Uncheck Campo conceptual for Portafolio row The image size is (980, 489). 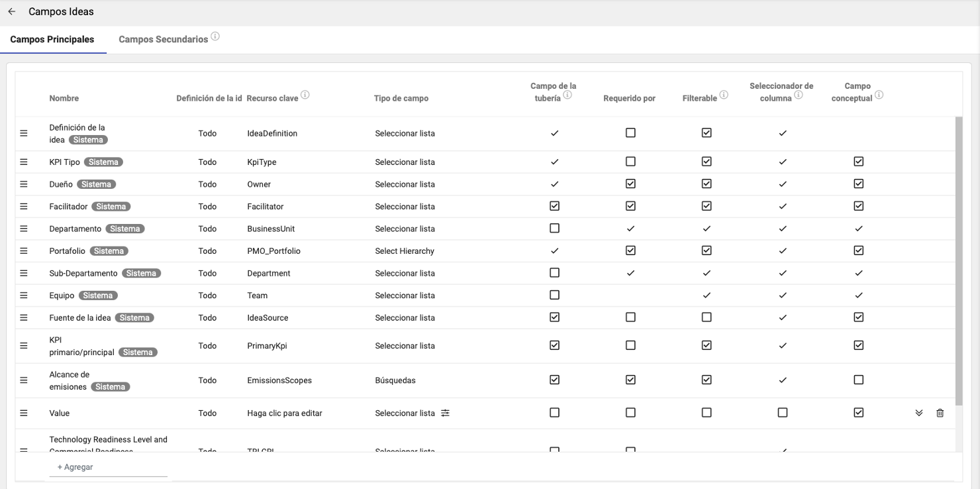click(x=859, y=250)
